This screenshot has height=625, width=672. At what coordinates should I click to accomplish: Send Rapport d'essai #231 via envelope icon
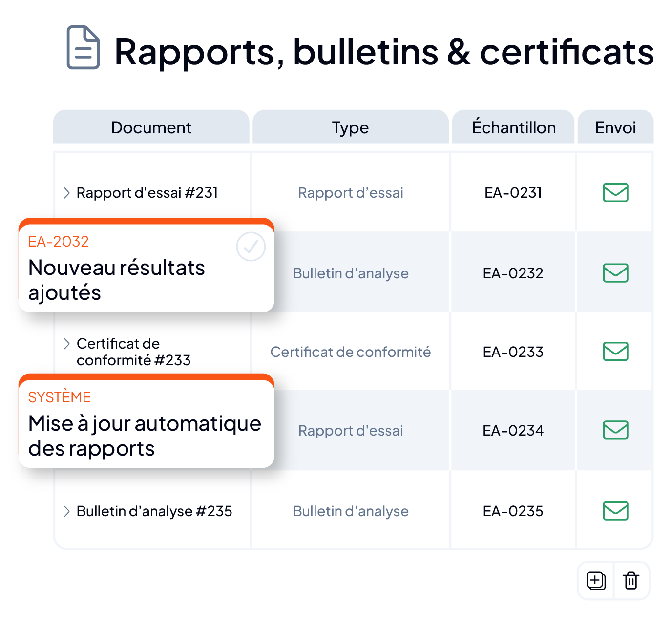click(x=615, y=192)
